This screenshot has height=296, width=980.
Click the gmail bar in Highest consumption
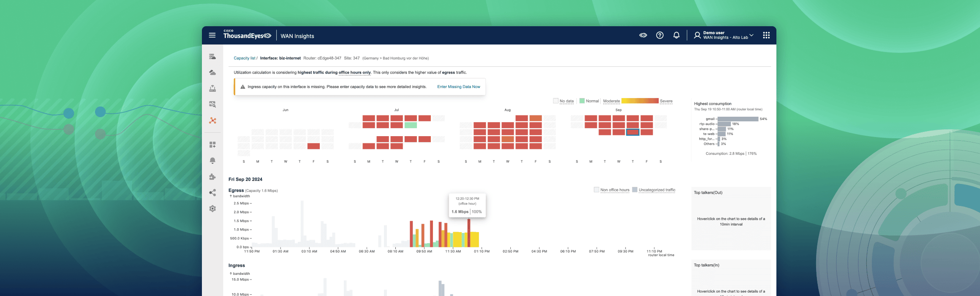(x=738, y=119)
